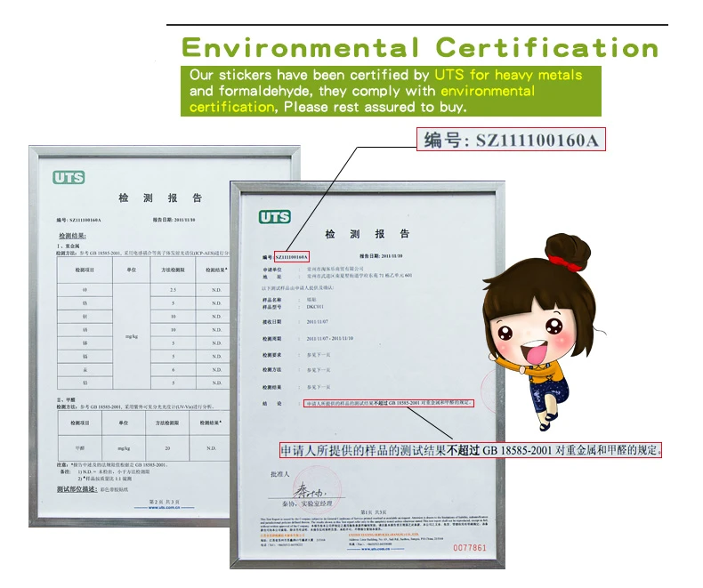Click the 测试部位描述 label on left certificate
The height and width of the screenshot is (588, 703).
point(77,489)
